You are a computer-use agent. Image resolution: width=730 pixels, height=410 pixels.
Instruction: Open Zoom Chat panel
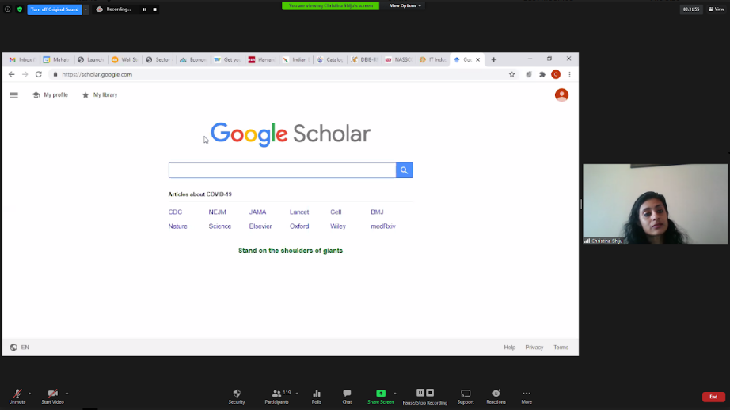point(347,393)
